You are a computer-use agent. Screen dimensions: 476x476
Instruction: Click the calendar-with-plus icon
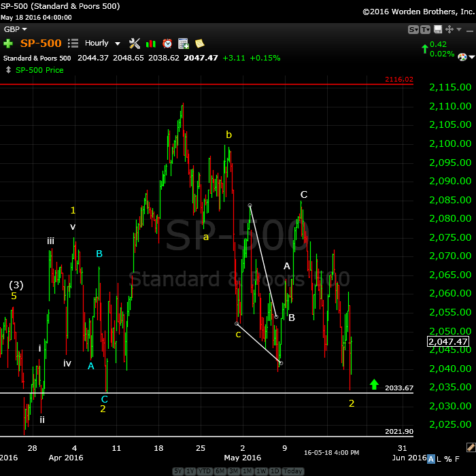coord(184,44)
